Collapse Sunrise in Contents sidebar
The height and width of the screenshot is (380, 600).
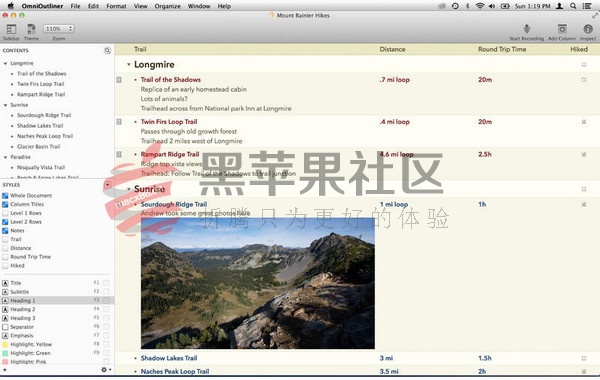coord(5,105)
